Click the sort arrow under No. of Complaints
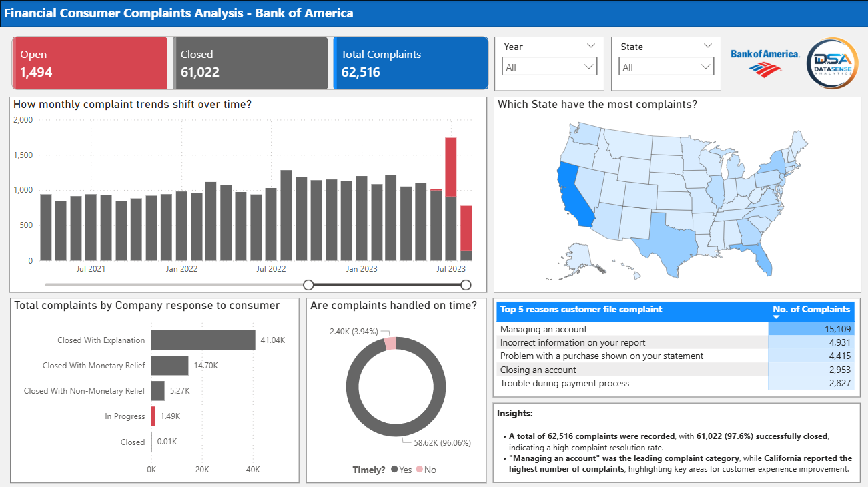Viewport: 868px width, 487px height. pyautogui.click(x=776, y=318)
